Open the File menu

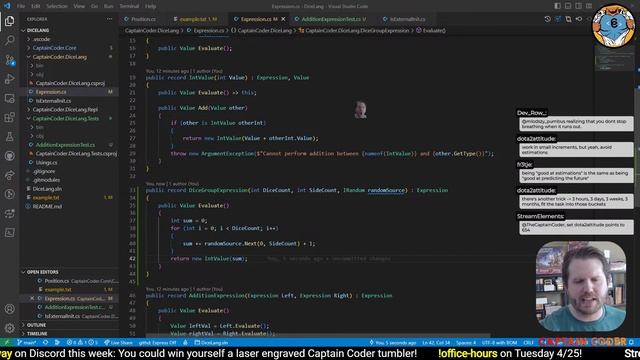21,6
